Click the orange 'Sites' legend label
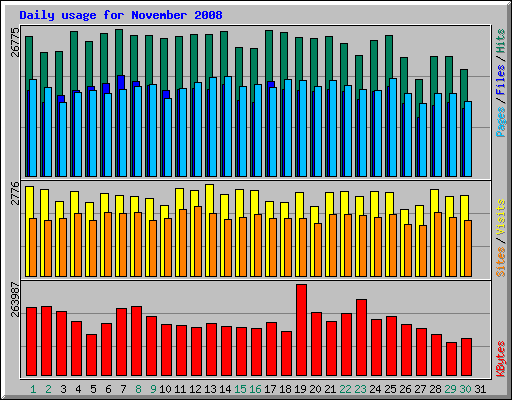Image resolution: width=512 pixels, height=400 pixels. 501,262
